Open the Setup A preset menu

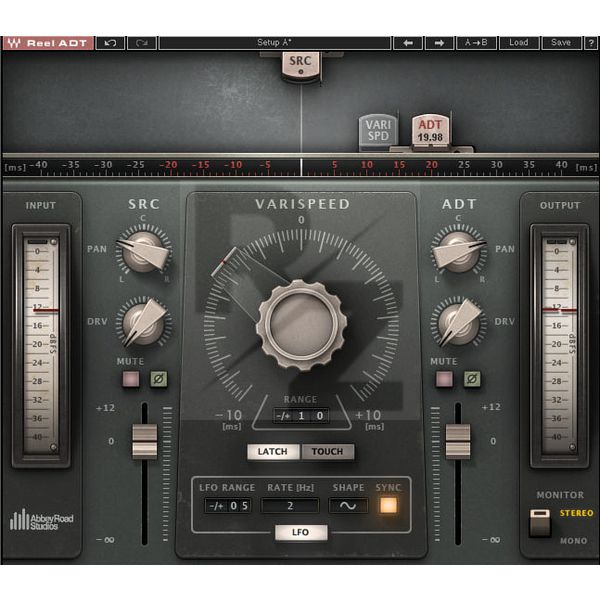click(275, 43)
